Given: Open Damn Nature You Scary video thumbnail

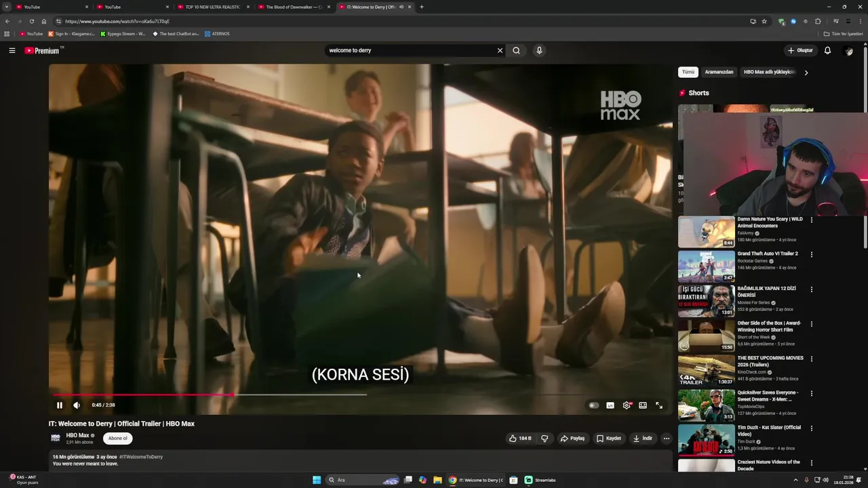Looking at the screenshot, I should click(x=706, y=232).
